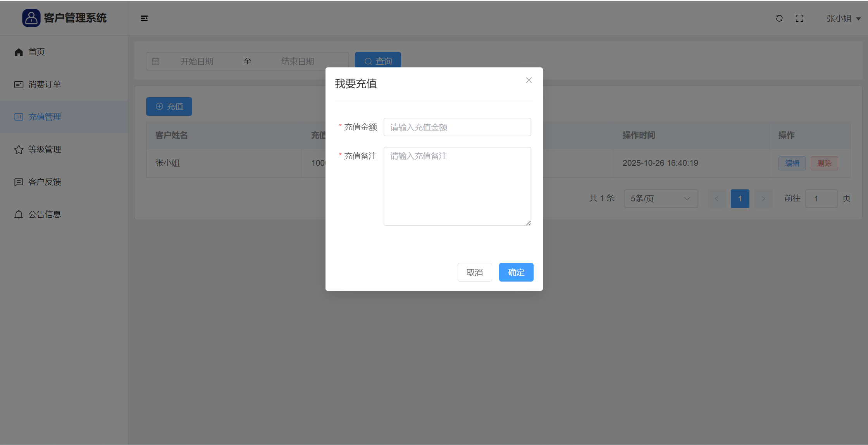Collapse sidebar with hamburger icon
This screenshot has height=445, width=868.
coord(144,18)
